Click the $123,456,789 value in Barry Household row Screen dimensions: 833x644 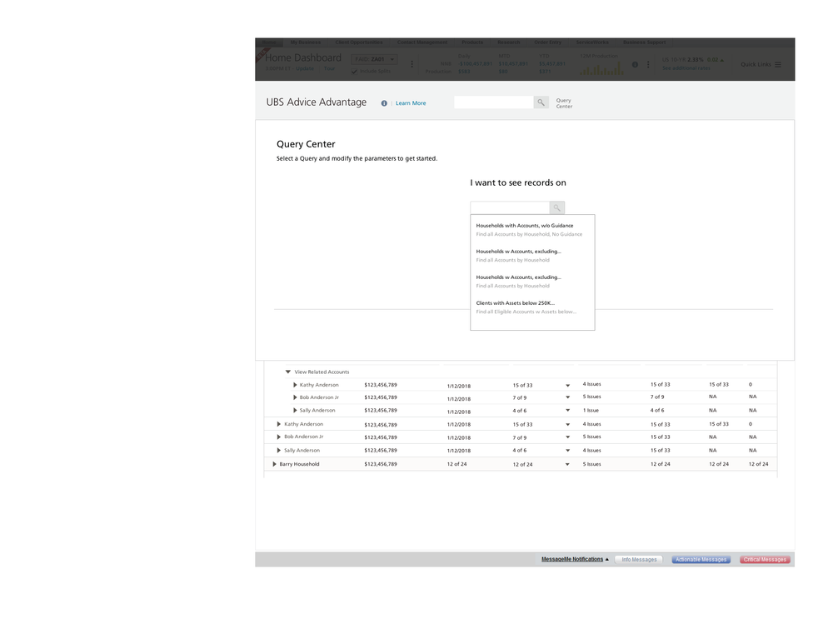coord(381,464)
